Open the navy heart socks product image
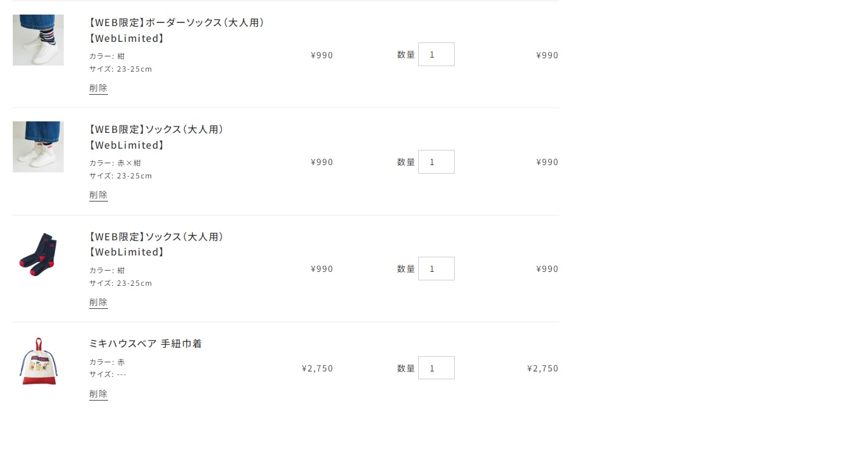The width and height of the screenshot is (868, 457). (x=38, y=254)
